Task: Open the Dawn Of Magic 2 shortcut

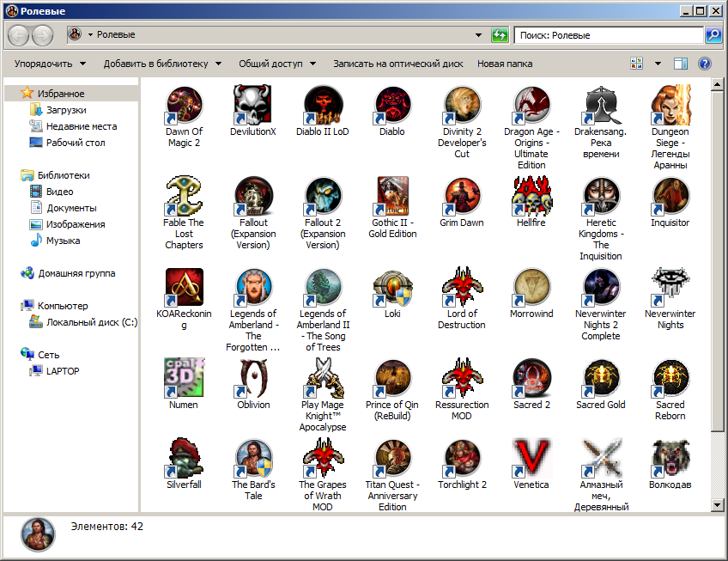Action: tap(184, 105)
